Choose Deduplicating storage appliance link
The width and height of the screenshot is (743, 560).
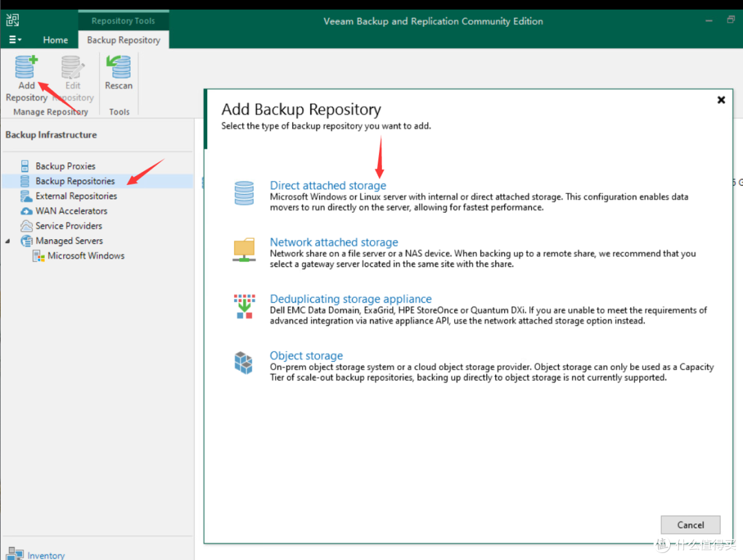coord(351,299)
